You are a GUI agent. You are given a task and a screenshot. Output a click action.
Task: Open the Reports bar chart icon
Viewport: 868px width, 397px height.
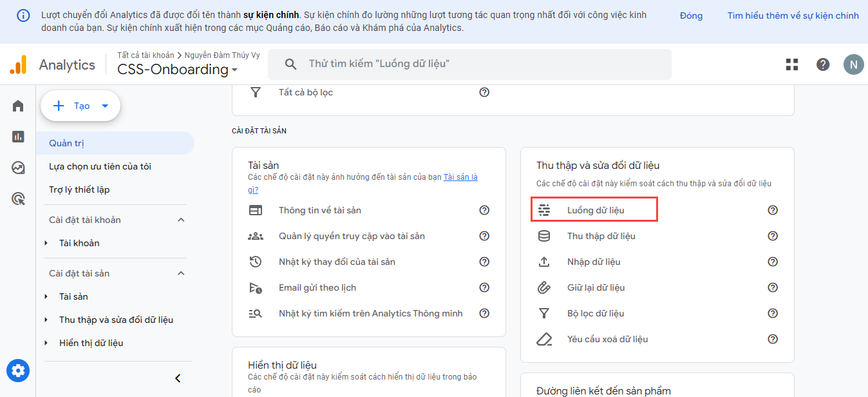pos(18,137)
